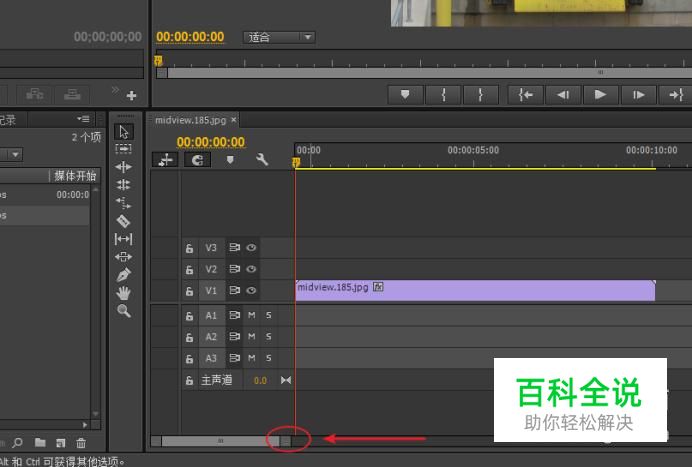Select the A1 track target label
The height and width of the screenshot is (467, 692).
pos(211,316)
